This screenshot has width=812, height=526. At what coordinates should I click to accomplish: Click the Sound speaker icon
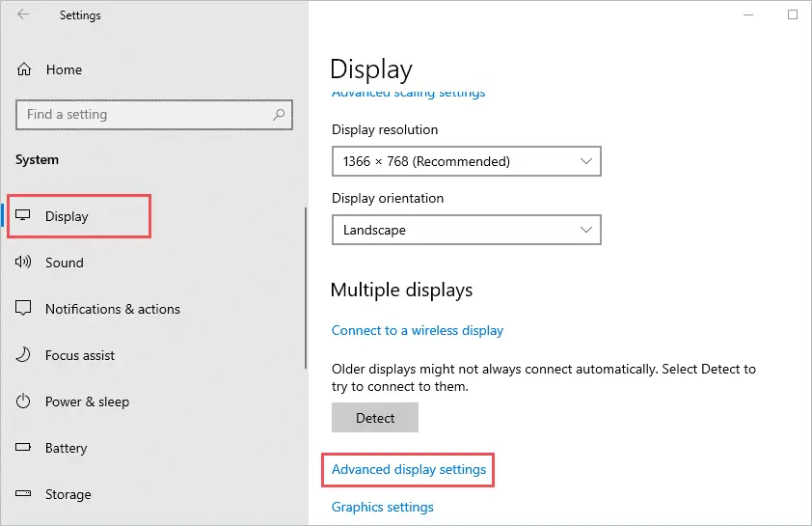[x=23, y=262]
